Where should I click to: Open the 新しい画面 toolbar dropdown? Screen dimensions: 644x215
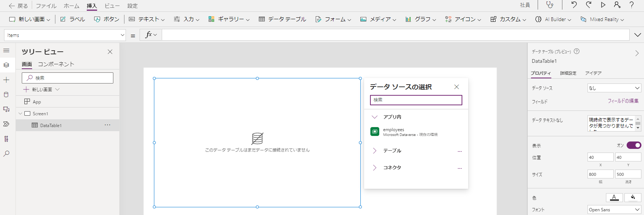tap(30, 19)
